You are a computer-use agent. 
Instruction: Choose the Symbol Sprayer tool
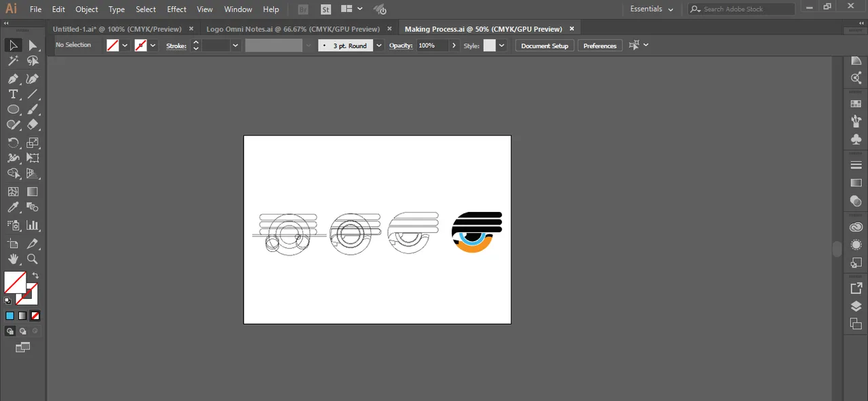(13, 225)
